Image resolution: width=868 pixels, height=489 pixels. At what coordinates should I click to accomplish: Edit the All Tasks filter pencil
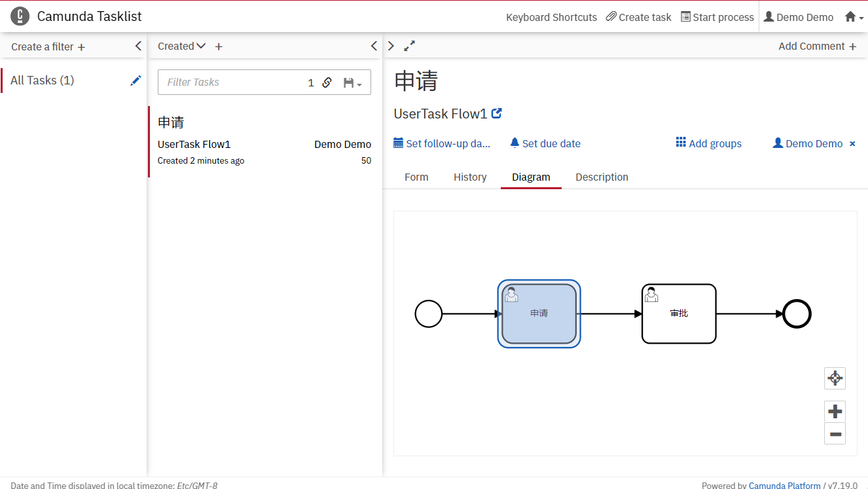click(136, 81)
